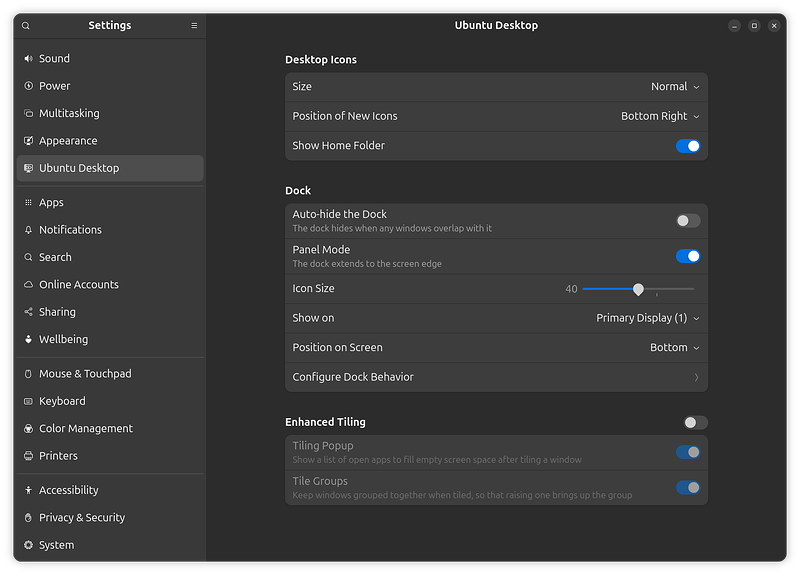Click the System gear icon

tap(29, 545)
